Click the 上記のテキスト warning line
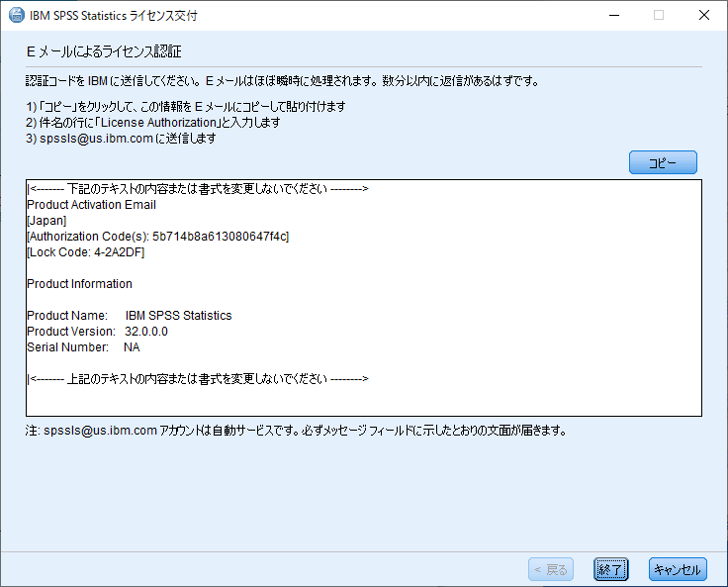The width and height of the screenshot is (728, 587). click(198, 379)
